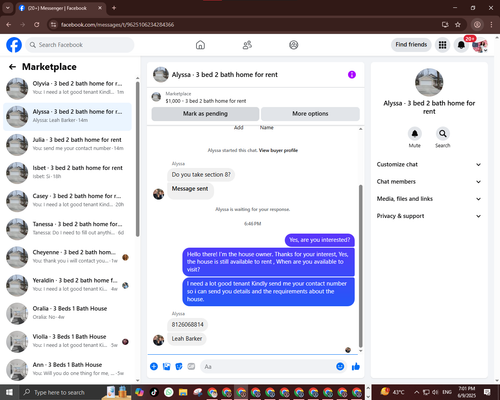Open the Cheyenne conversation
Image resolution: width=500 pixels, height=400 pixels.
(67, 257)
